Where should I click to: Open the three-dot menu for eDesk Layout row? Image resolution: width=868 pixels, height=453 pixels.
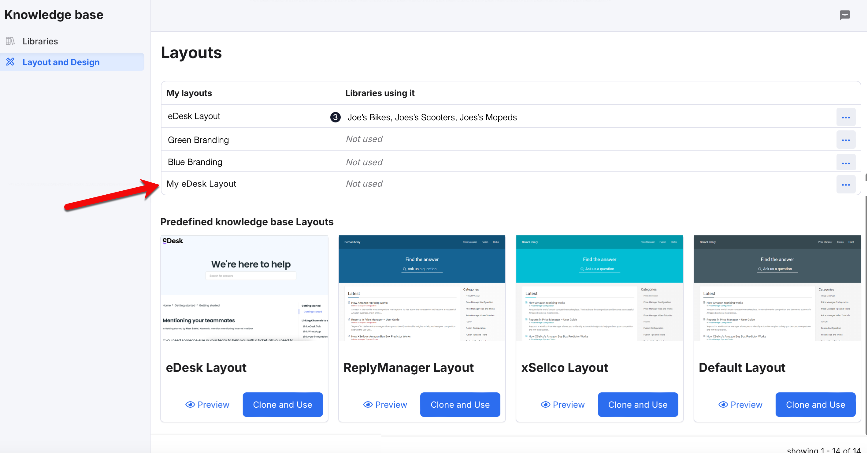point(845,117)
